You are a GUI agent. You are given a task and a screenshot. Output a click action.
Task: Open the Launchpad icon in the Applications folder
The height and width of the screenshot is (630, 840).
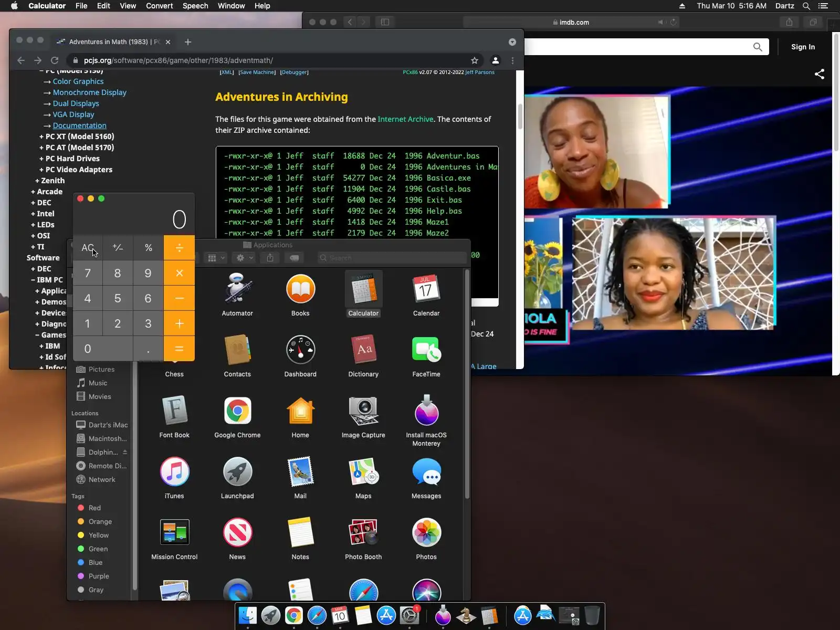[237, 471]
